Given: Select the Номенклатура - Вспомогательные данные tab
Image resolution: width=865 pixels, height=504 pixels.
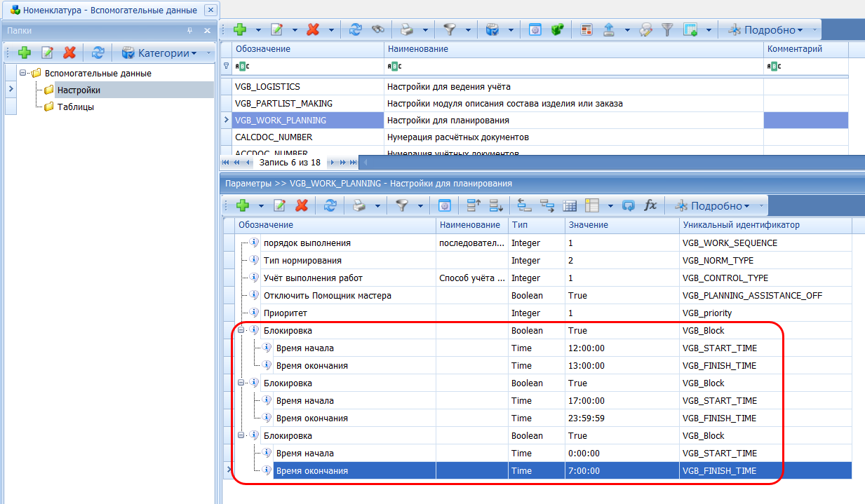Looking at the screenshot, I should (105, 11).
